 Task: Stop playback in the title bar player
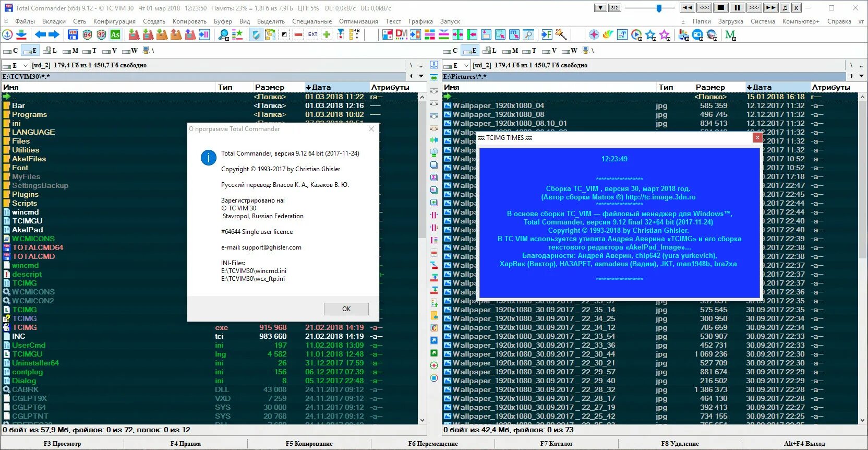coord(720,8)
